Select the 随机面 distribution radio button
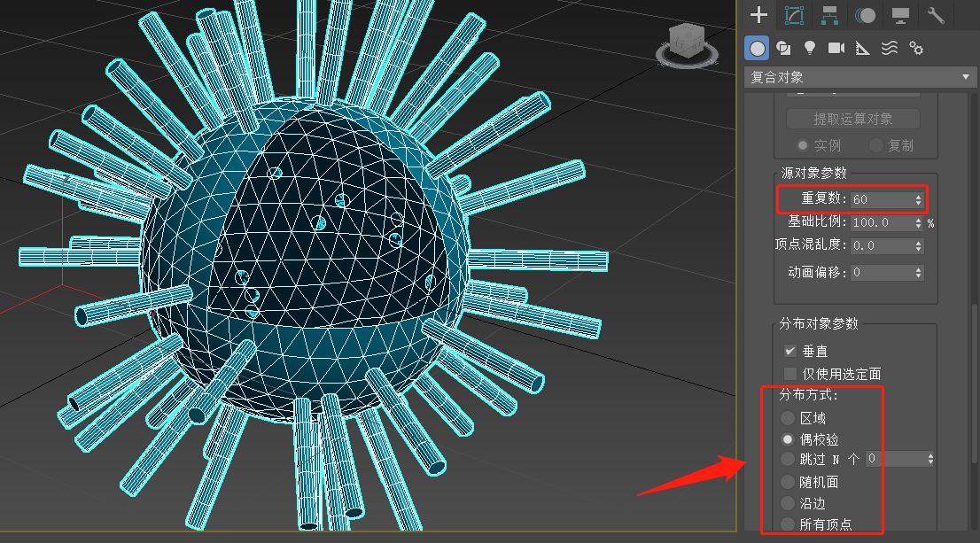This screenshot has width=980, height=543. (788, 482)
